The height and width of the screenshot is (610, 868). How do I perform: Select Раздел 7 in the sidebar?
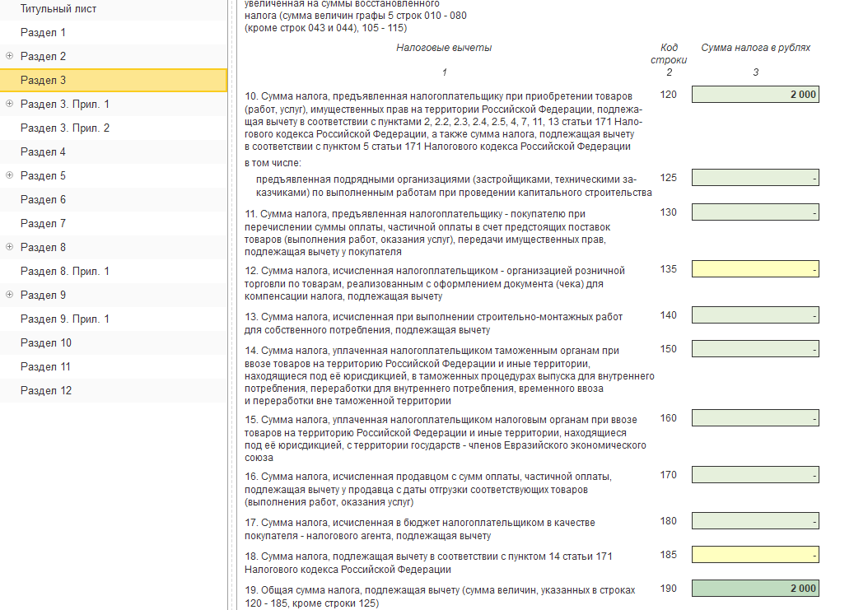[x=43, y=223]
